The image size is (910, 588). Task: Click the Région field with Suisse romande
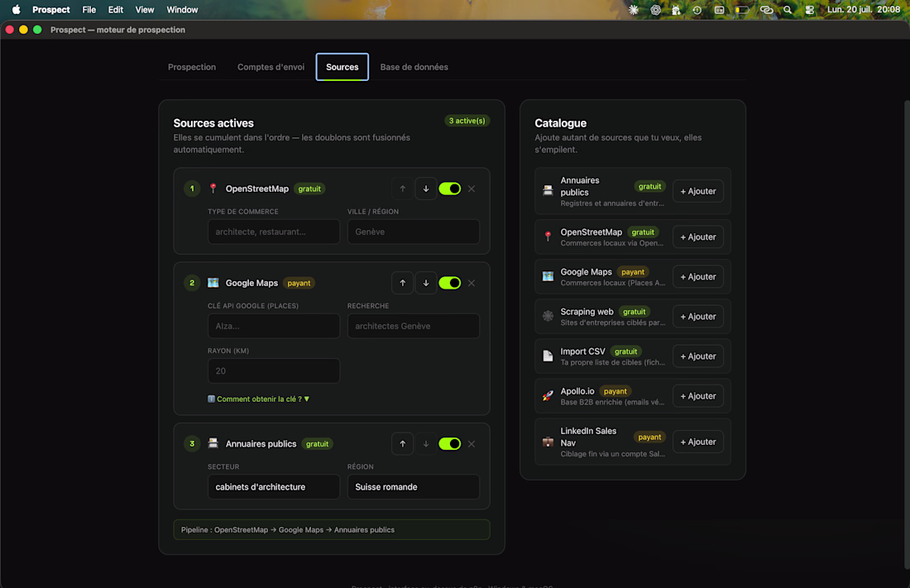[x=413, y=487]
